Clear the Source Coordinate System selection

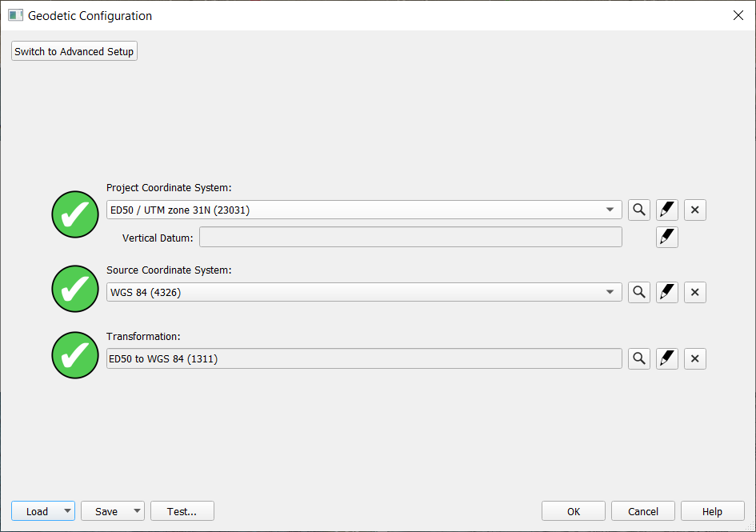tap(694, 292)
